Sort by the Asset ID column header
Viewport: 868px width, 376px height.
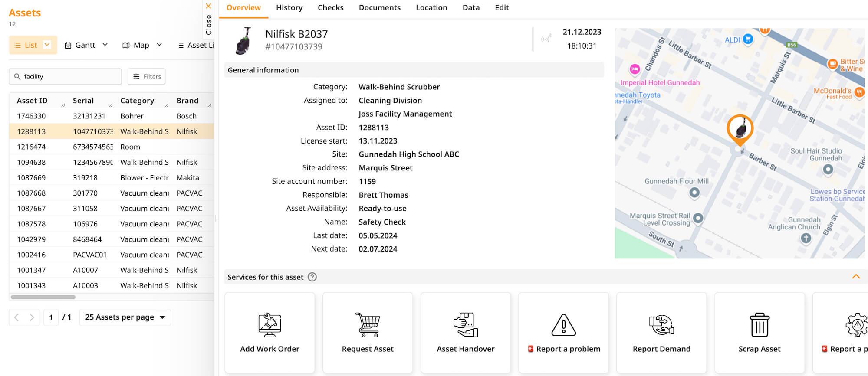pos(32,101)
